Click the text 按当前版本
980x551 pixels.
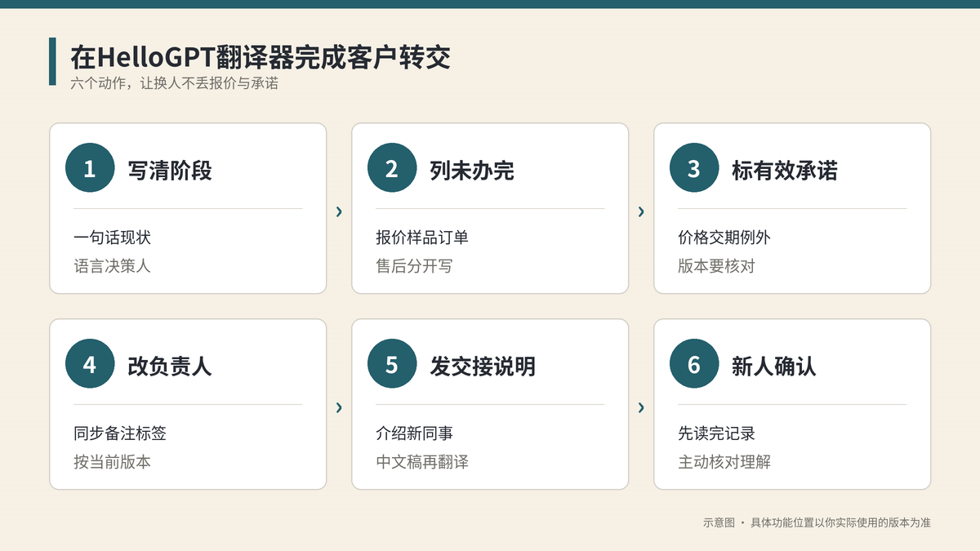113,462
